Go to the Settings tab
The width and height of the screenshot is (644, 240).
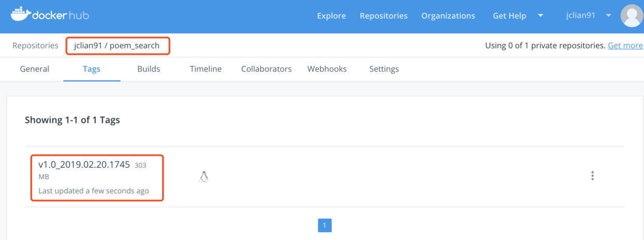[384, 69]
